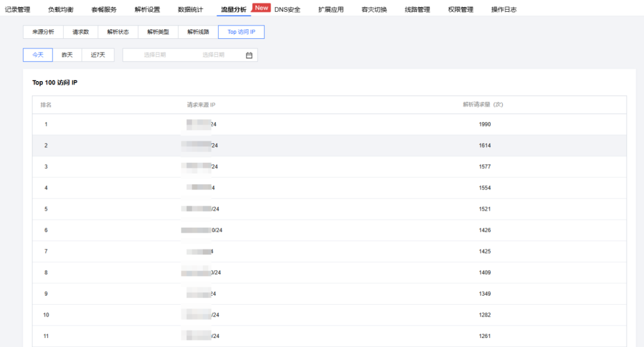The width and height of the screenshot is (644, 347).
Task: View 操作日志 tab
Action: [504, 10]
